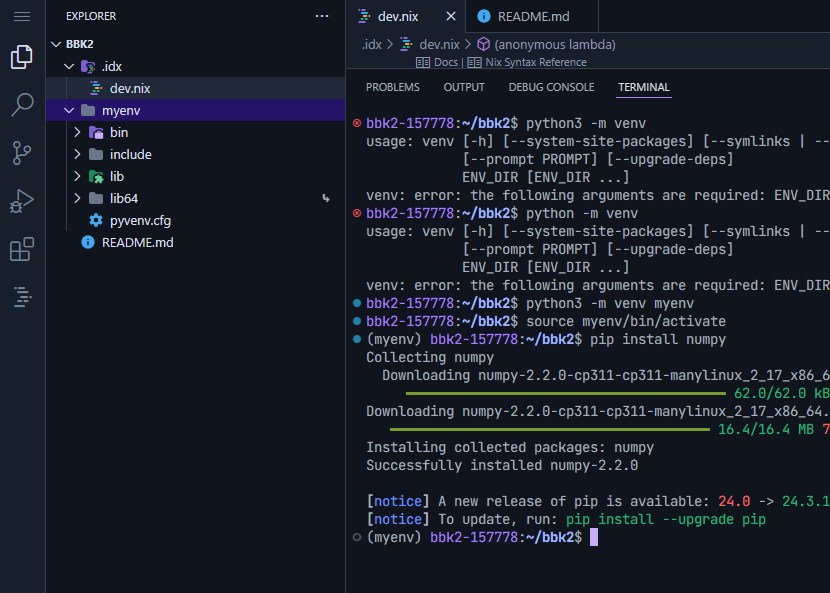830x593 pixels.
Task: Open the PROBLEMS panel tab
Action: pyautogui.click(x=393, y=87)
